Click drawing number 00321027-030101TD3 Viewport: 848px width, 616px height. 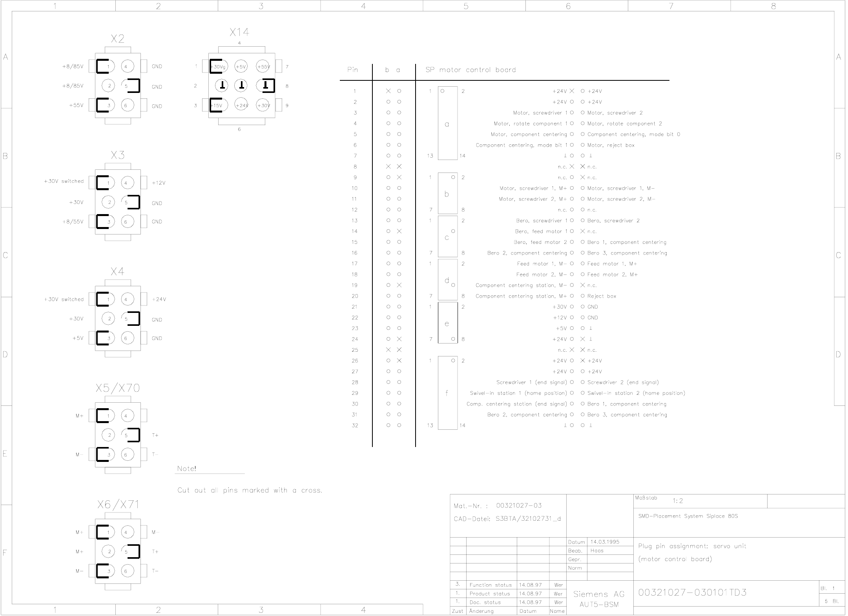(692, 592)
